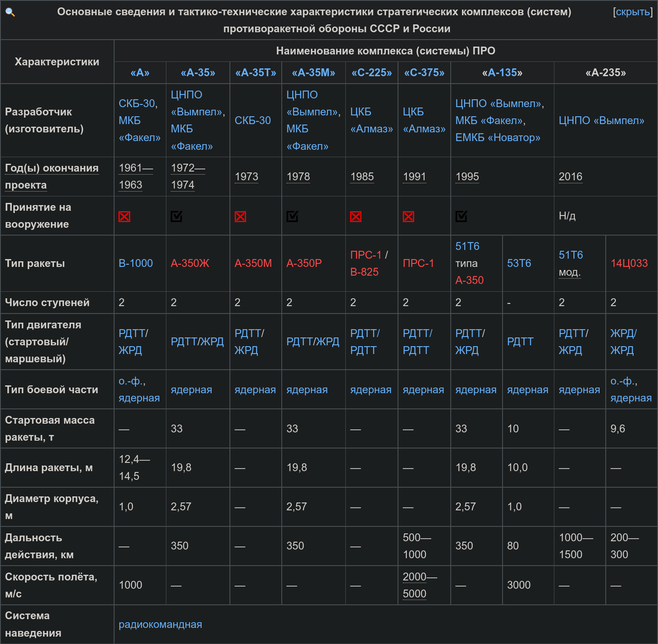Screen dimensions: 658x644
Task: Open the «А» system column header link
Action: click(140, 73)
